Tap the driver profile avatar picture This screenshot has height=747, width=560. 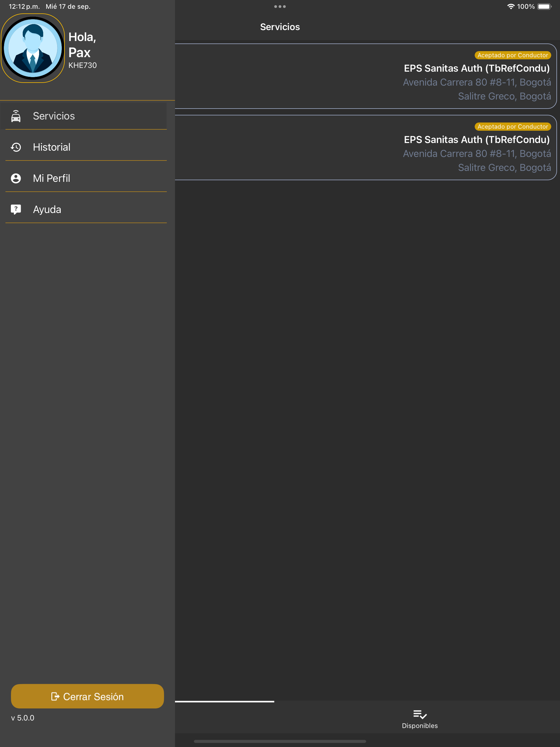(33, 48)
